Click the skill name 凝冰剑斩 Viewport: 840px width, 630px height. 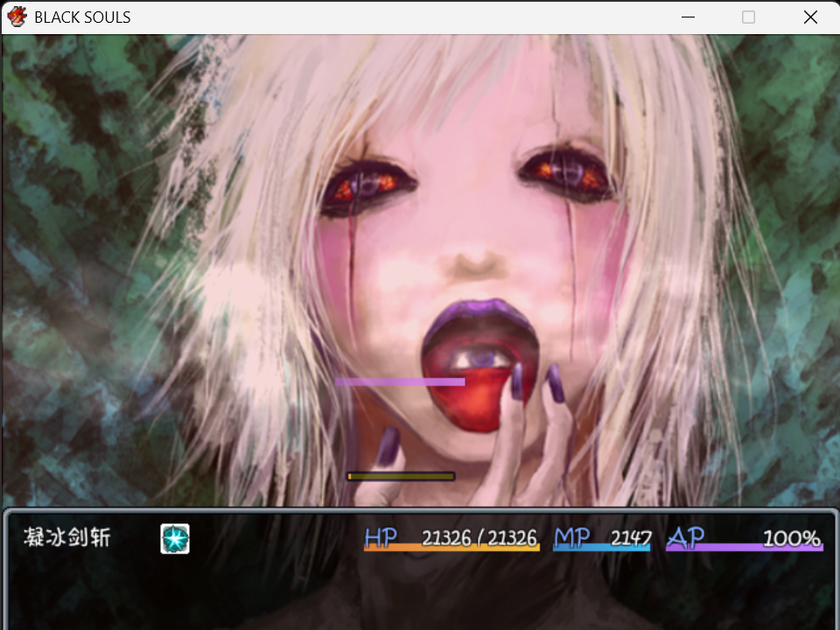67,537
